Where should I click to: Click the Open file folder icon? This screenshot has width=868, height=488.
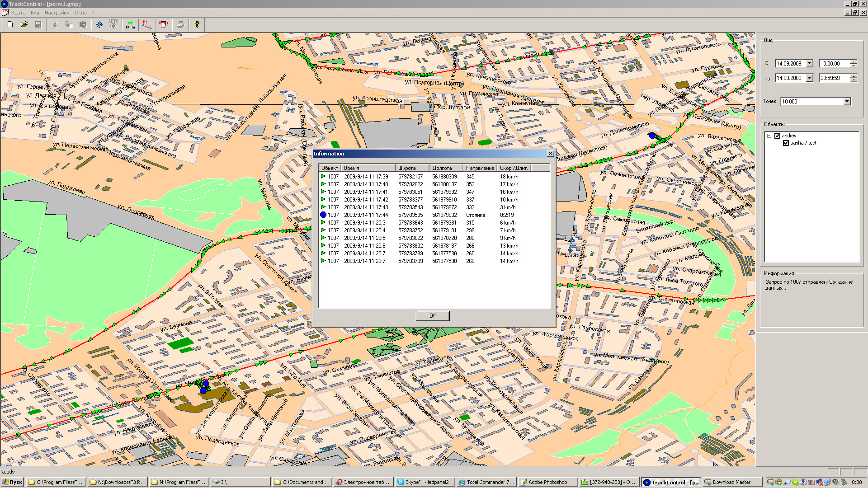click(x=24, y=24)
